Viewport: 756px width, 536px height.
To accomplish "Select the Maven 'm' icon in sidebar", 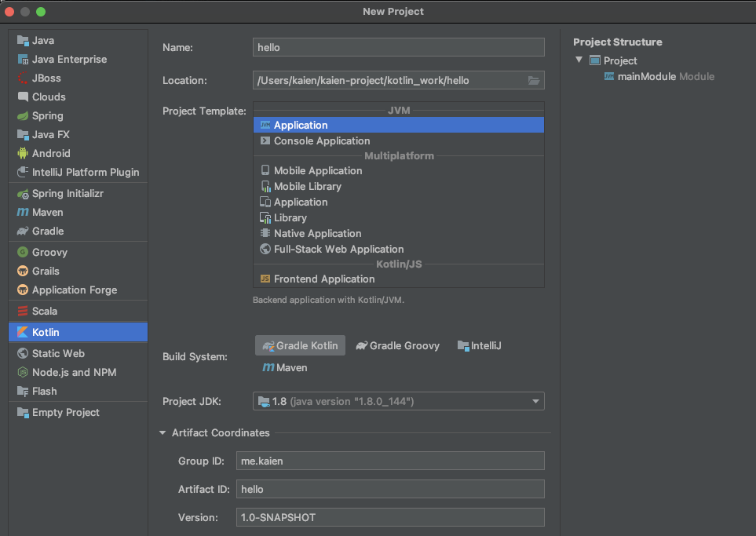I will point(23,212).
